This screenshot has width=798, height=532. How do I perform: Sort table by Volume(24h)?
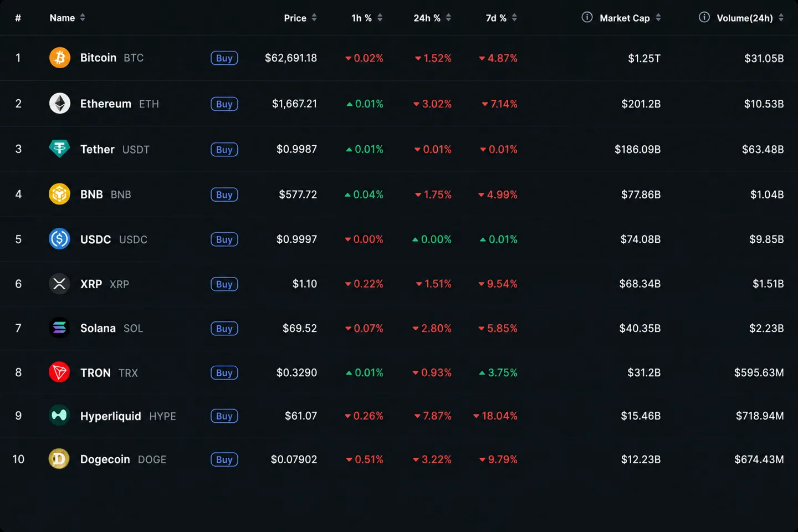750,18
